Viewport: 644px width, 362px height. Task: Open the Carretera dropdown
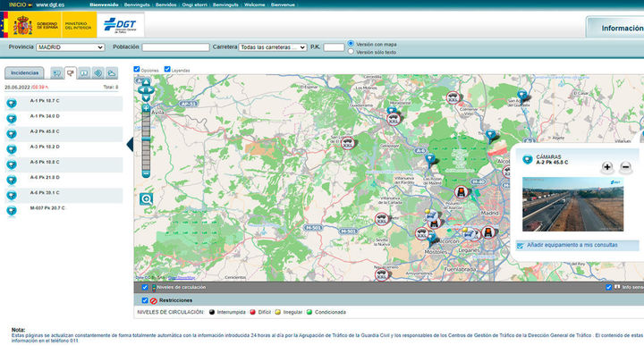273,46
